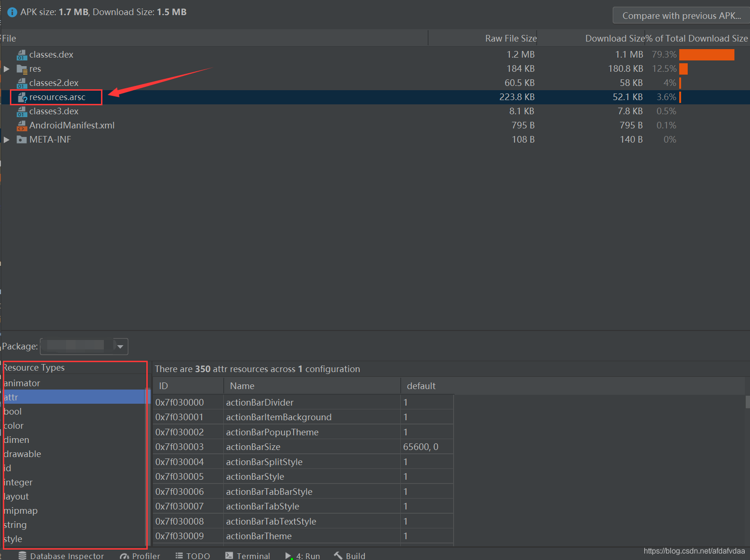Screen dimensions: 750x560
Task: Click ID 0x7f030005 cell
Action: click(x=188, y=476)
